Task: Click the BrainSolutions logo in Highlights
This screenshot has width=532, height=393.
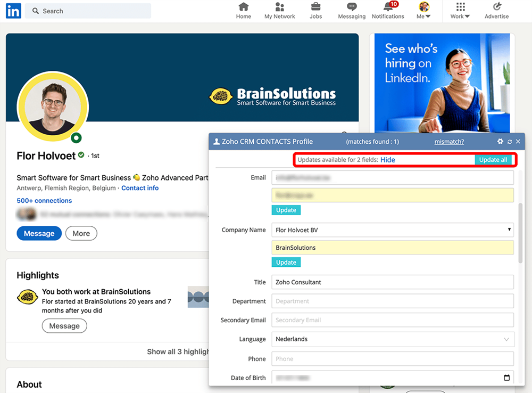Action: (x=27, y=297)
